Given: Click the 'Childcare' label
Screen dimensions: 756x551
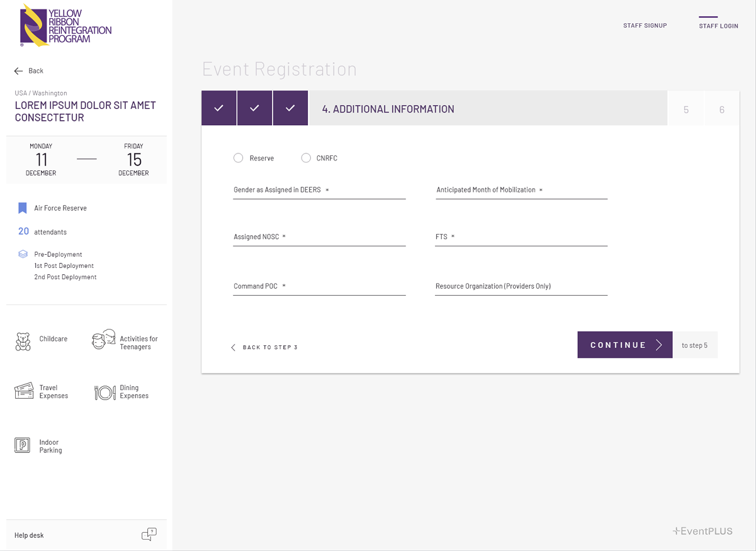Looking at the screenshot, I should tap(54, 339).
